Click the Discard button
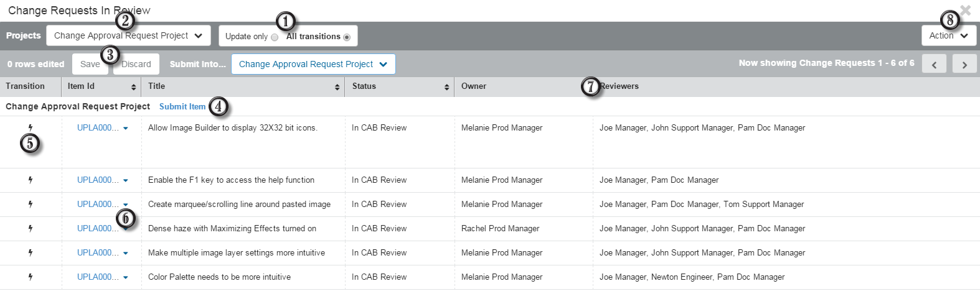980x304 pixels. point(136,64)
